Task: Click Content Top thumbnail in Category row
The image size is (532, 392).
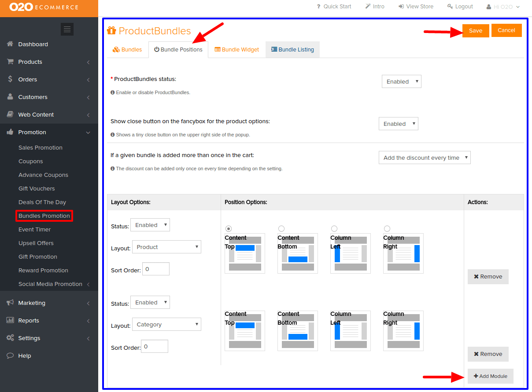Action: tap(245, 331)
